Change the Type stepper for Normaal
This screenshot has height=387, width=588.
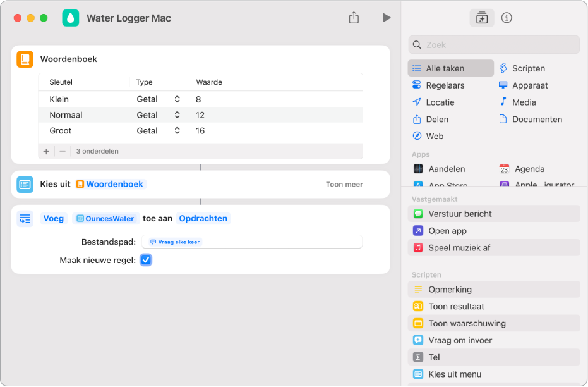177,115
